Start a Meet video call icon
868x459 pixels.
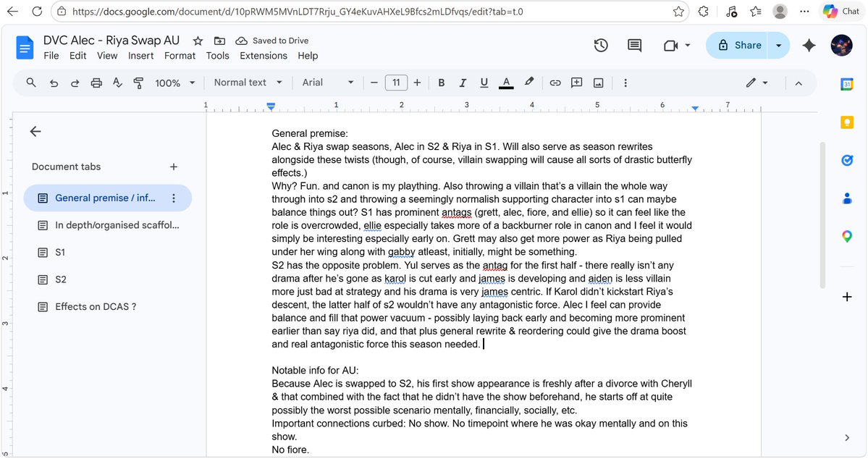(x=670, y=46)
